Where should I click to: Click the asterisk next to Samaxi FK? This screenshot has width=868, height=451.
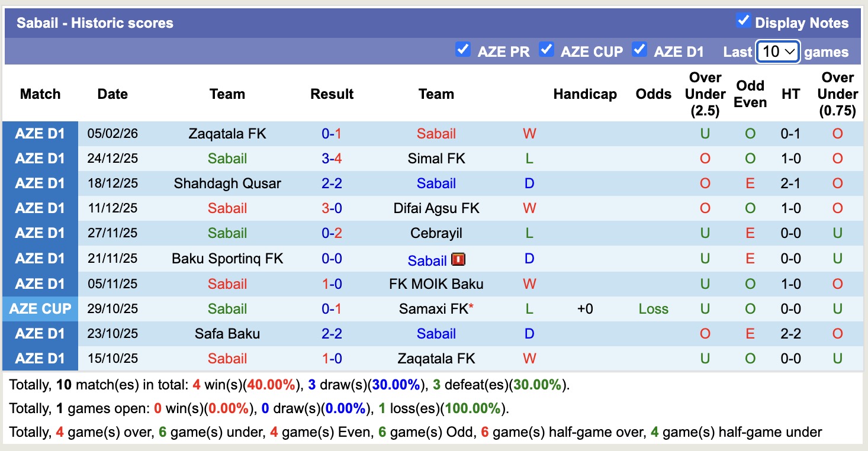(470, 304)
